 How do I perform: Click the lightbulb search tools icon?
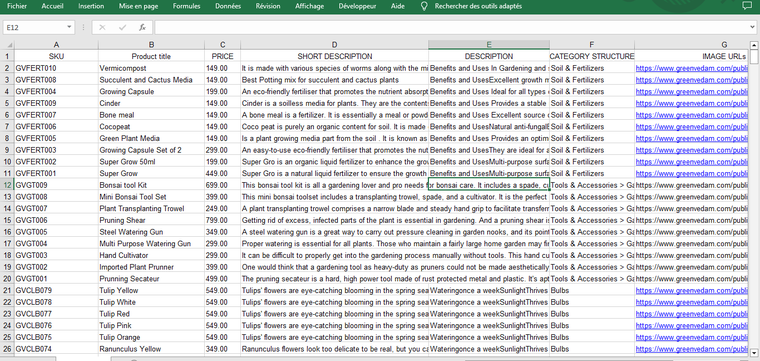(425, 6)
